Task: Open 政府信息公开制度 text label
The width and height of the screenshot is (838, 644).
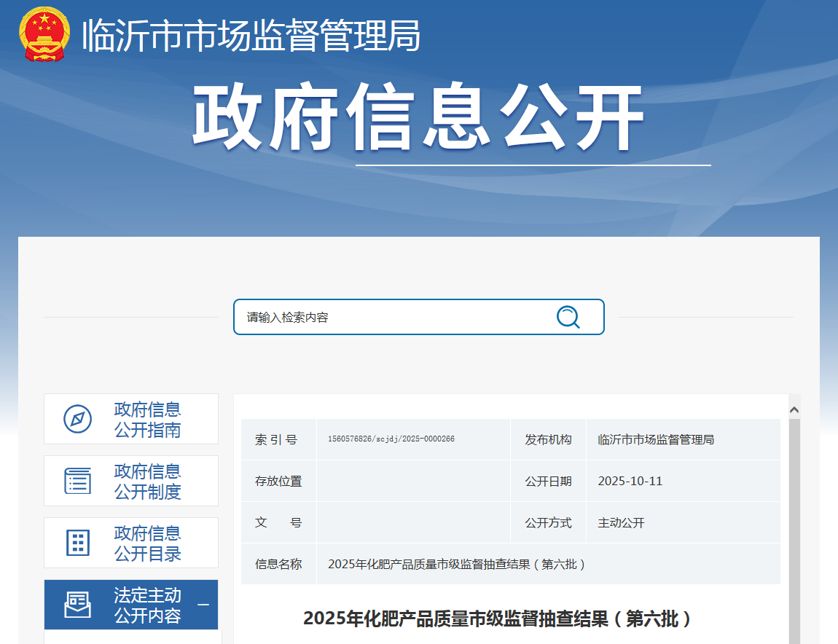Action: (147, 482)
